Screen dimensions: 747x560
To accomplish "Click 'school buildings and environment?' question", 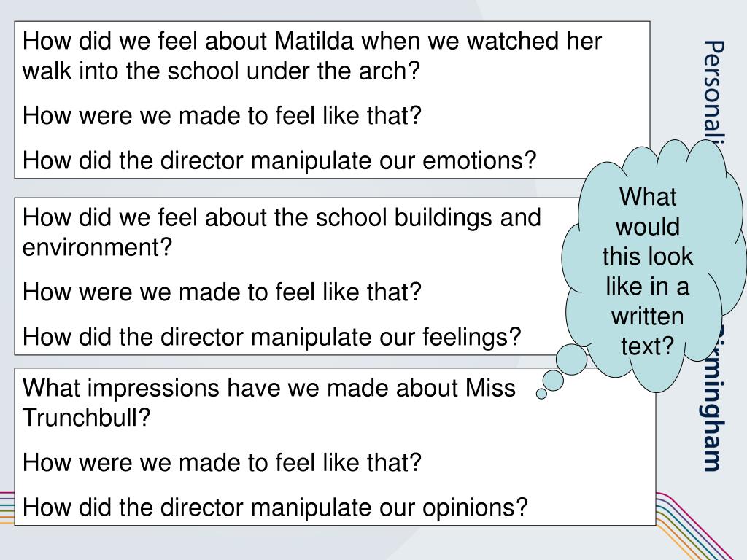I will (282, 232).
